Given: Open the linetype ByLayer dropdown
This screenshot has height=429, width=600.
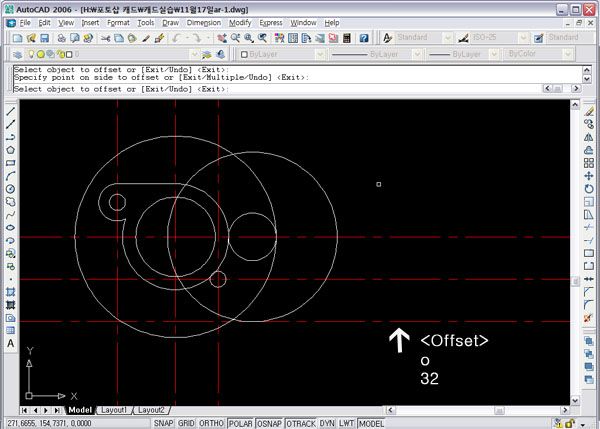Looking at the screenshot, I should 417,54.
